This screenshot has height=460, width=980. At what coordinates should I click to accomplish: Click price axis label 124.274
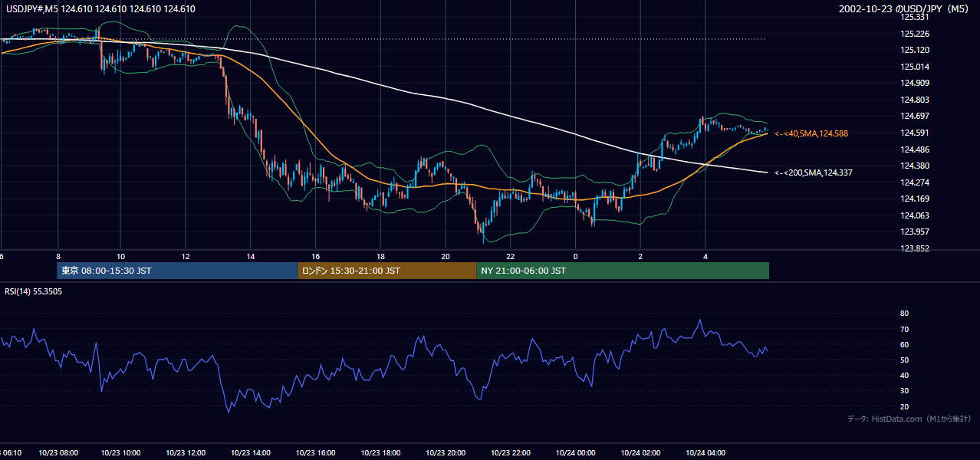[x=915, y=182]
